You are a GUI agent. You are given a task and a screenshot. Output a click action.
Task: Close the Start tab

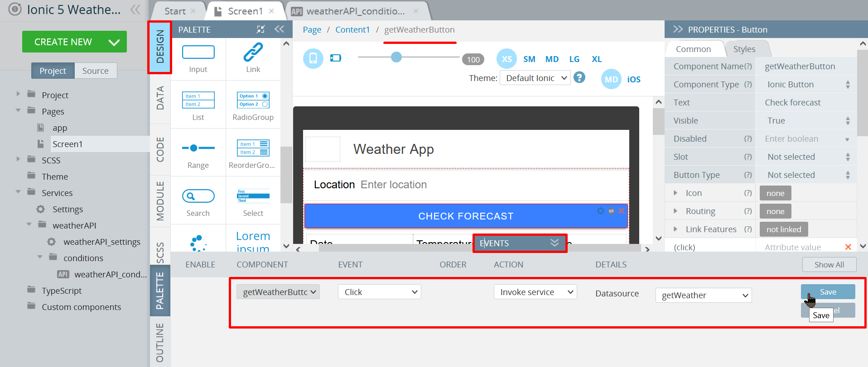coord(193,11)
